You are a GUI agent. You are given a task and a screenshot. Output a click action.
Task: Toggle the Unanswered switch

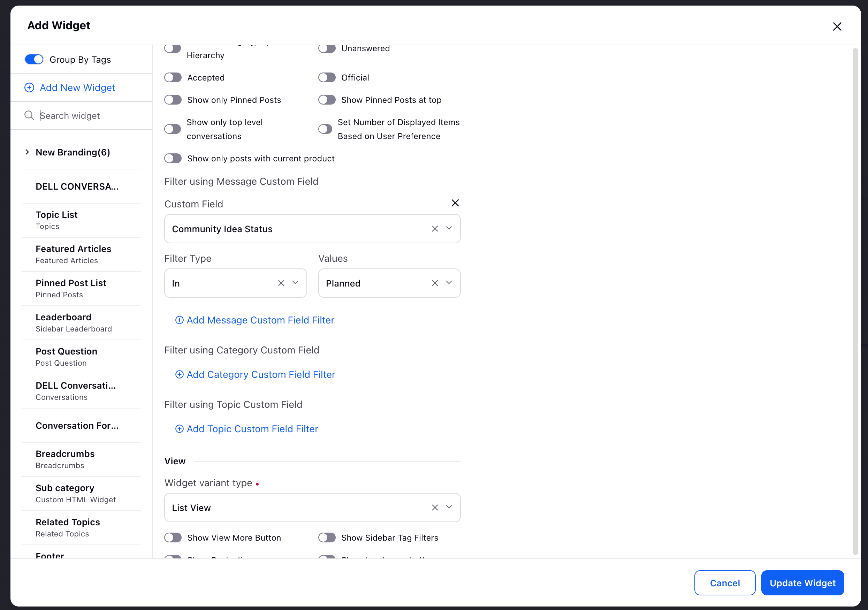327,48
